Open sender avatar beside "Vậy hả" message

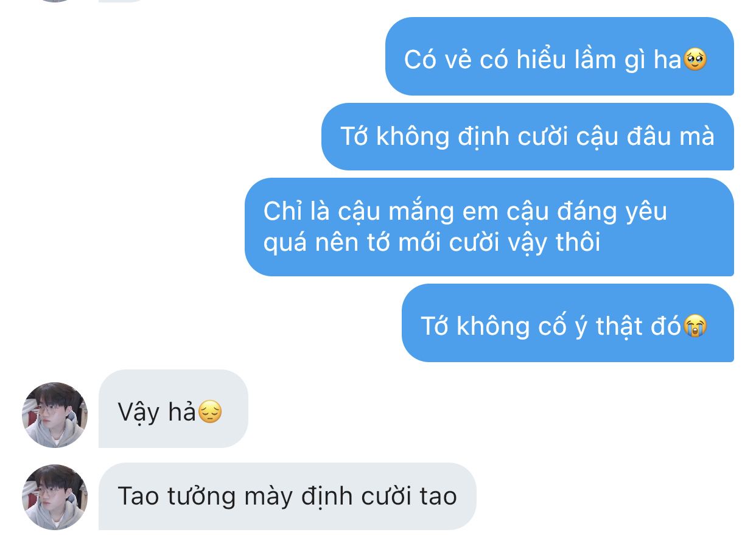(55, 415)
